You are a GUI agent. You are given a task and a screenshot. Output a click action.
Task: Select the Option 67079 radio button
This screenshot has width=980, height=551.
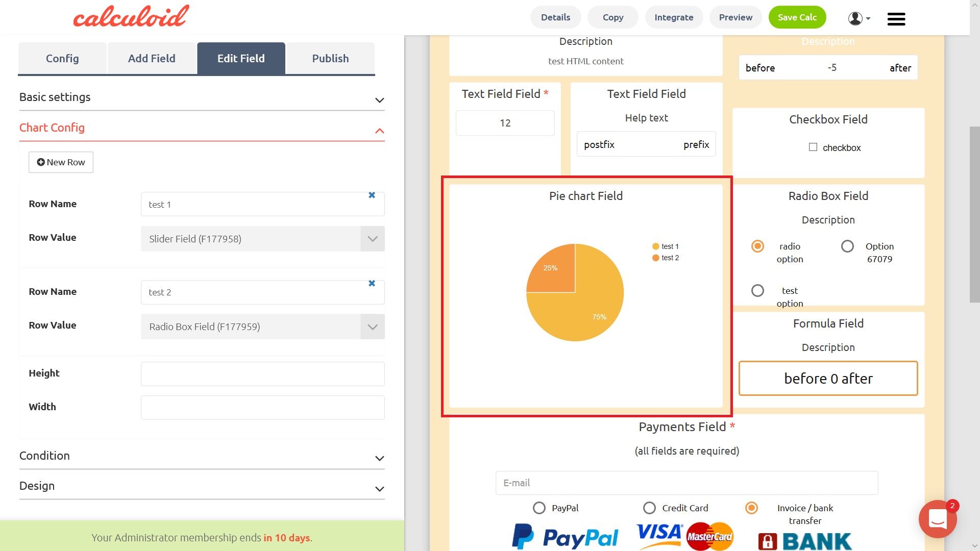(x=847, y=246)
